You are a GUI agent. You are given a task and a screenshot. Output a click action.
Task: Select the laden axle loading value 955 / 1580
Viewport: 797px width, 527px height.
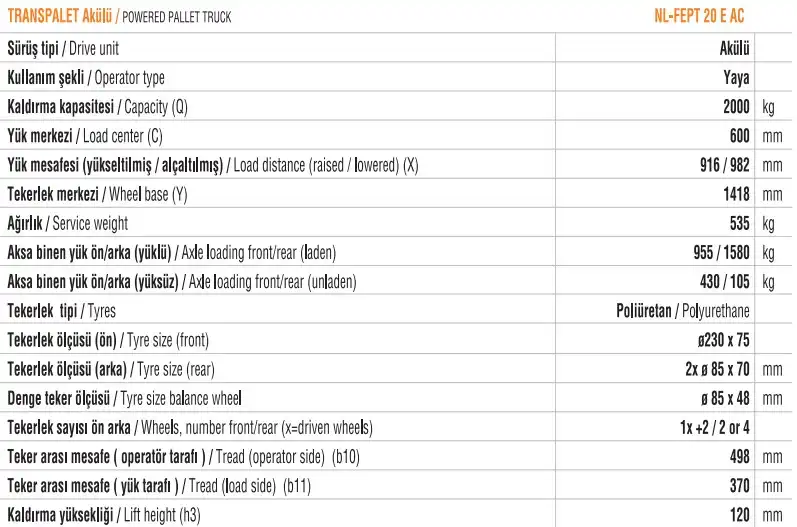coord(719,252)
